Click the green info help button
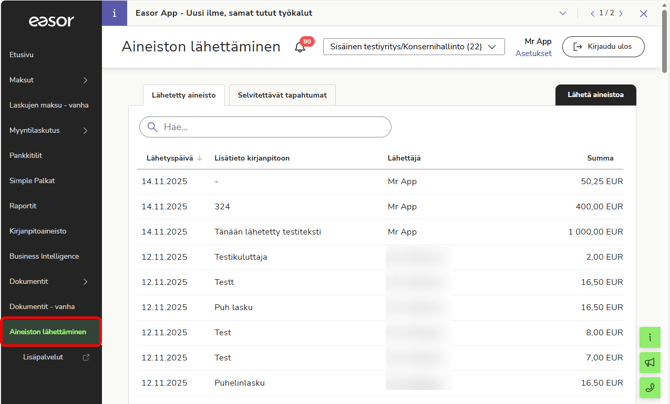670x404 pixels. tap(650, 337)
